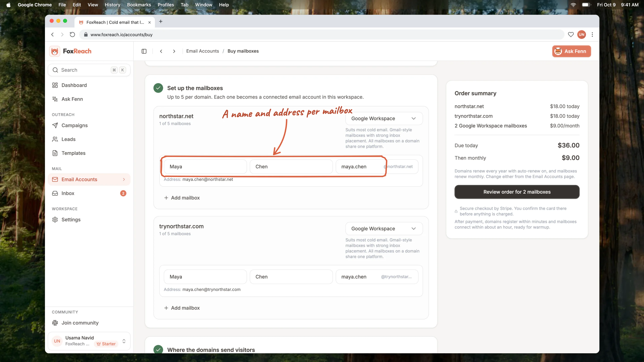644x362 pixels.
Task: Open workspace Settings
Action: point(89,220)
